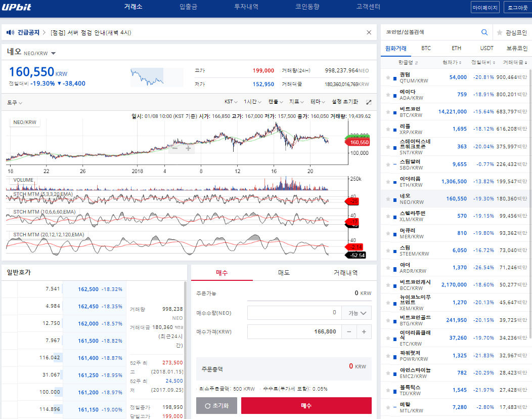This screenshot has height=419, width=532.
Task: Toggle the 관심코인 star filter
Action: click(x=500, y=32)
